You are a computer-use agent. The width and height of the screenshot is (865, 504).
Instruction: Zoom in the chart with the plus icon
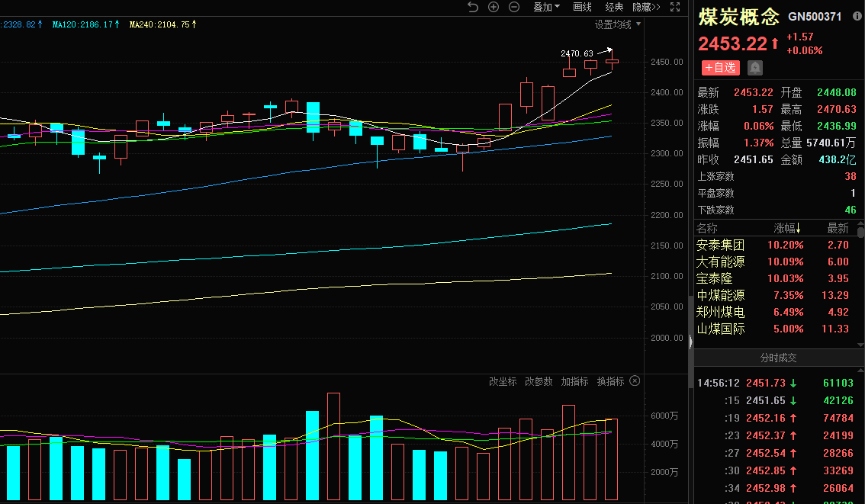tap(494, 7)
